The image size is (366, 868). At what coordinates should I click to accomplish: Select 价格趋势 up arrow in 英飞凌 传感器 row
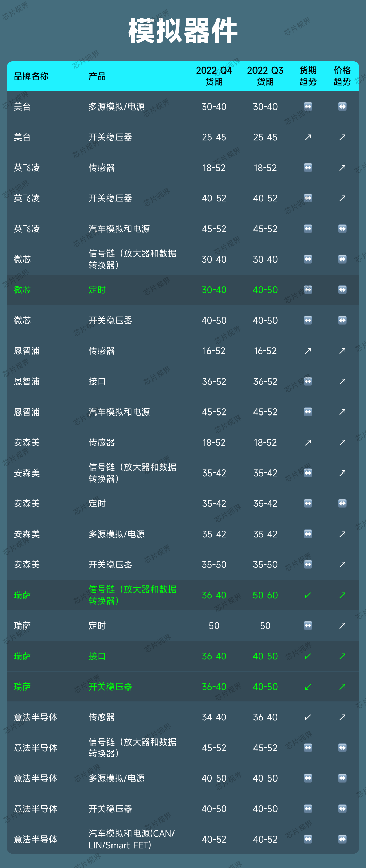pos(342,168)
